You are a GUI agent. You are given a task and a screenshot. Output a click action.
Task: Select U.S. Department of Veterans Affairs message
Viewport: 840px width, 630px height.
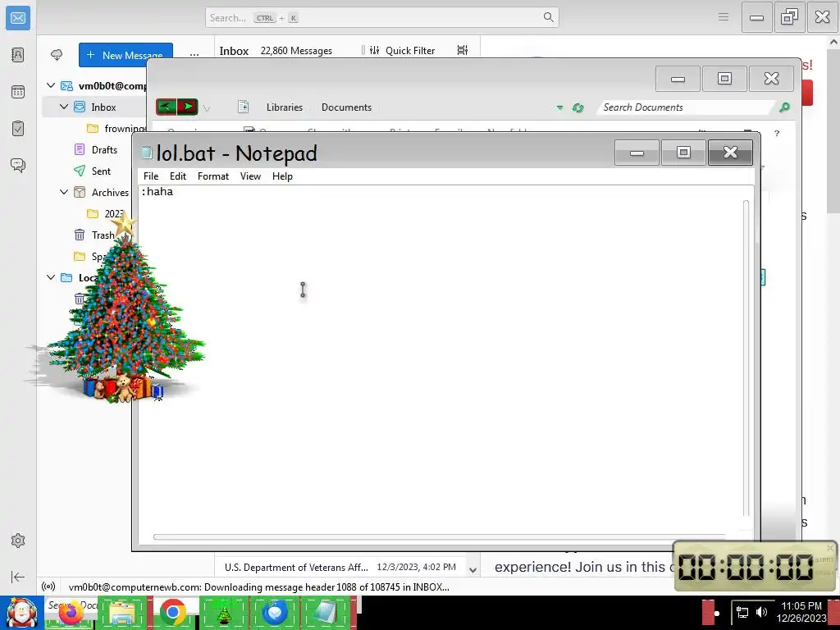click(x=340, y=567)
